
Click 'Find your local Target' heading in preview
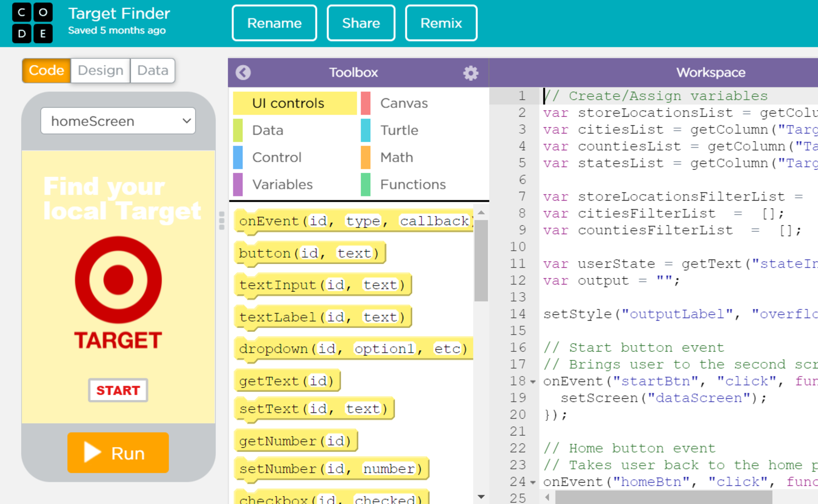click(122, 199)
